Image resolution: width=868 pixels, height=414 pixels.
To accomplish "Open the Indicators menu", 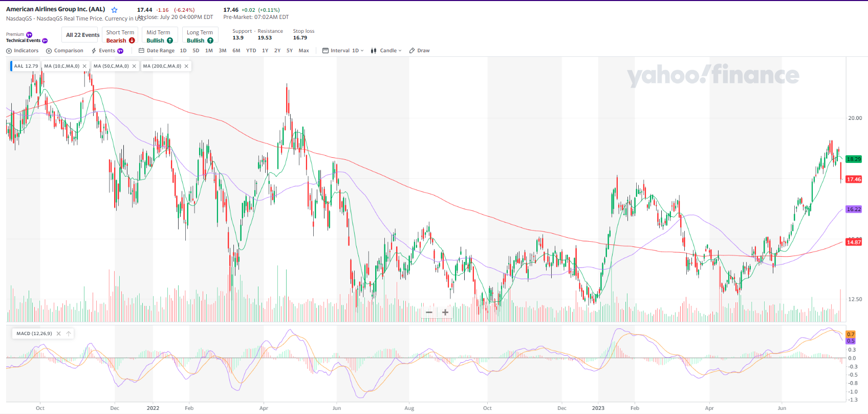I will point(23,51).
